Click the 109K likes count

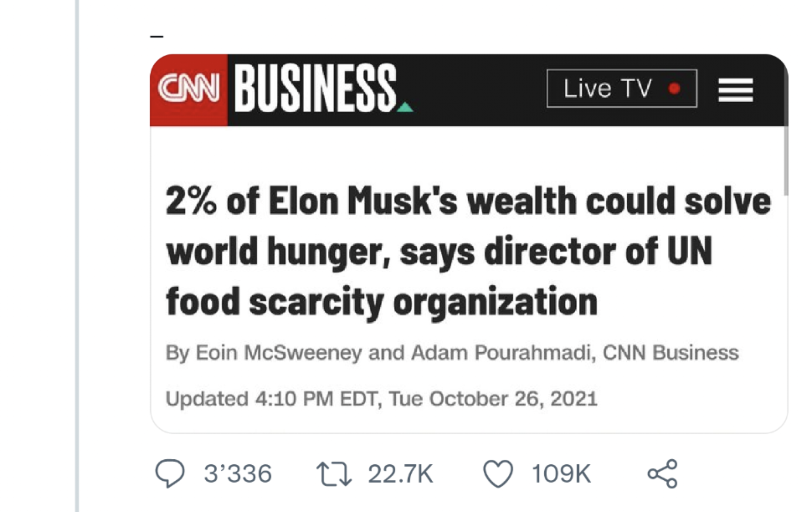561,474
